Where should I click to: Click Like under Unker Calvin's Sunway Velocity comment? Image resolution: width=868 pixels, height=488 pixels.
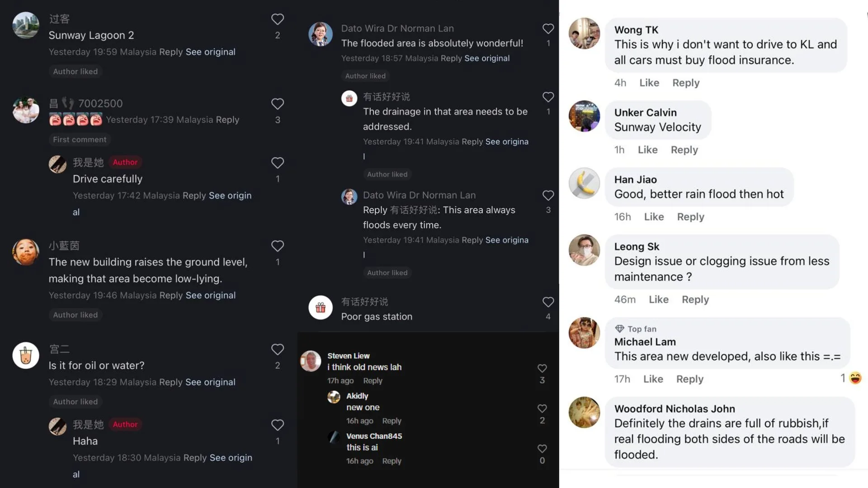pyautogui.click(x=647, y=150)
